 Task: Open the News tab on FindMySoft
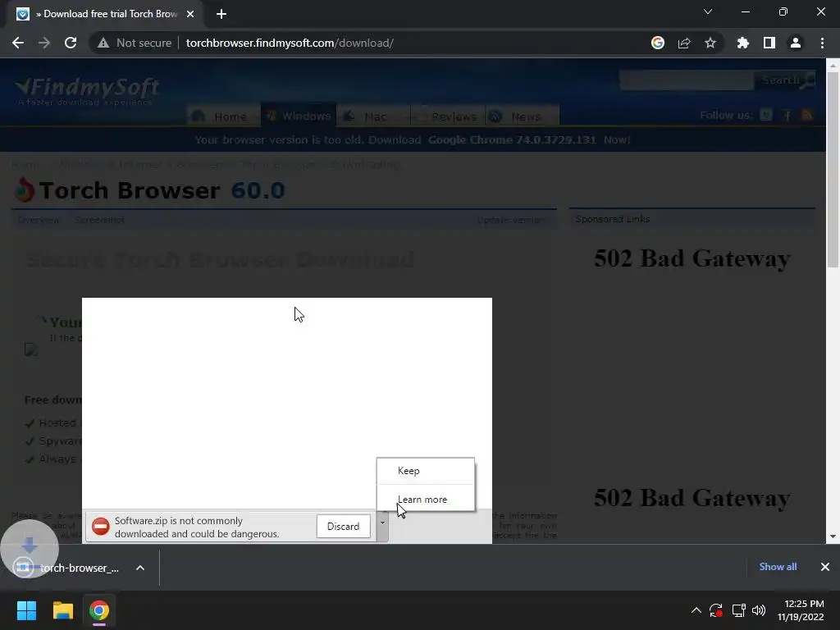click(x=523, y=116)
